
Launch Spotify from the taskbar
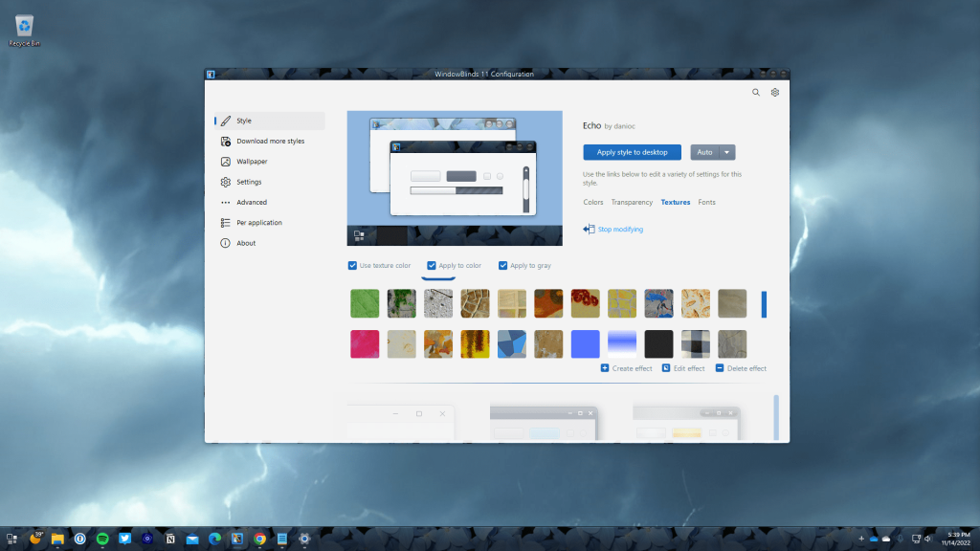102,539
